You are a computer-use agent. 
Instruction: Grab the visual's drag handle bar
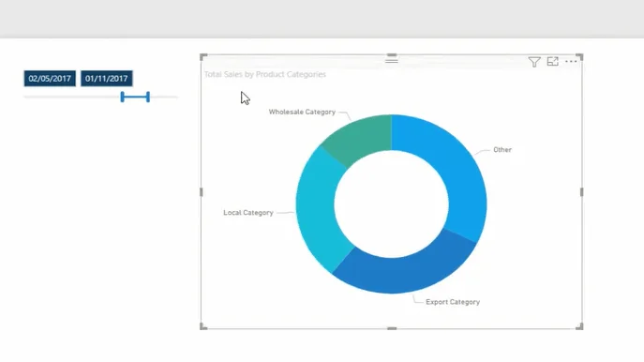pyautogui.click(x=392, y=60)
